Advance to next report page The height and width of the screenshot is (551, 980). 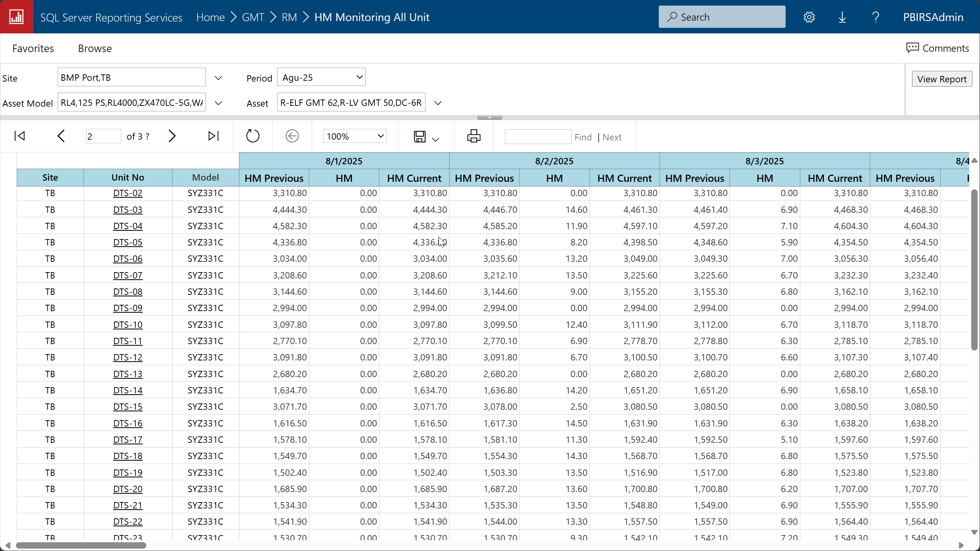point(172,136)
